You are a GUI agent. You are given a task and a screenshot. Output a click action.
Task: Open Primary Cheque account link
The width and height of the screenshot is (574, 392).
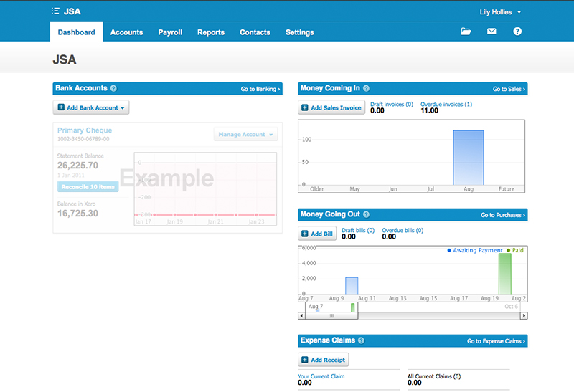coord(85,130)
